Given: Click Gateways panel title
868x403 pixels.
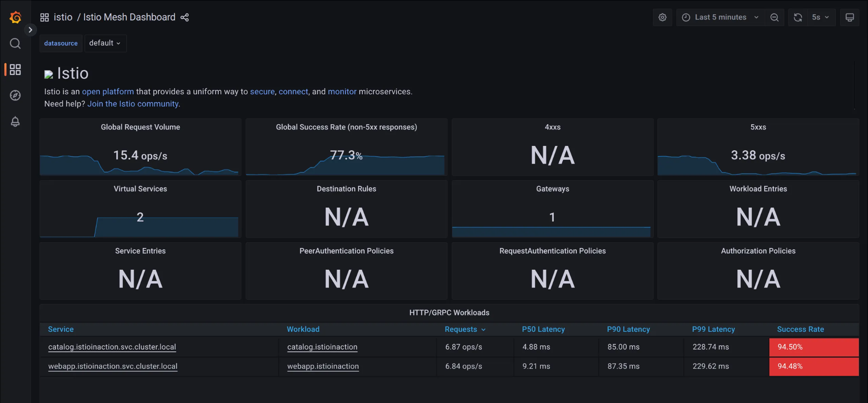Looking at the screenshot, I should click(552, 189).
